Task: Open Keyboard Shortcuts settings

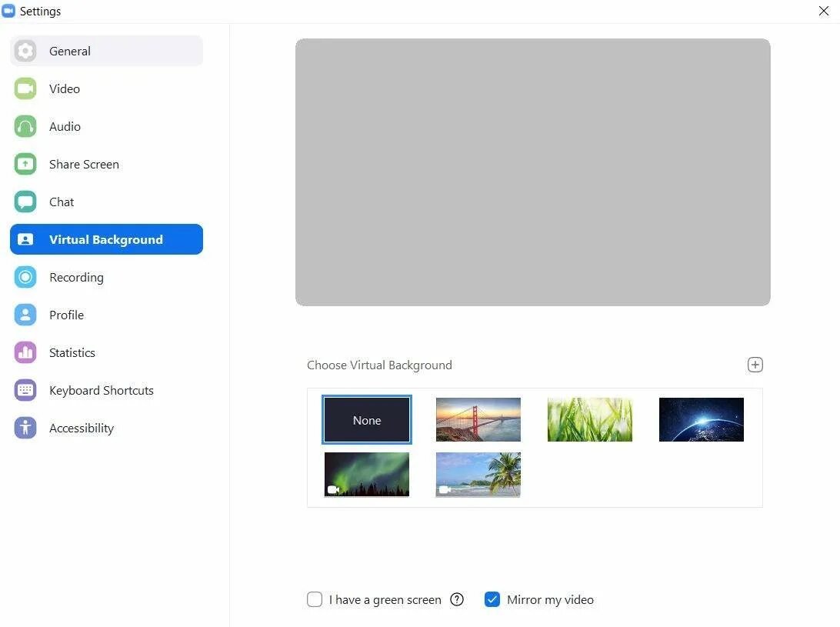Action: click(107, 390)
